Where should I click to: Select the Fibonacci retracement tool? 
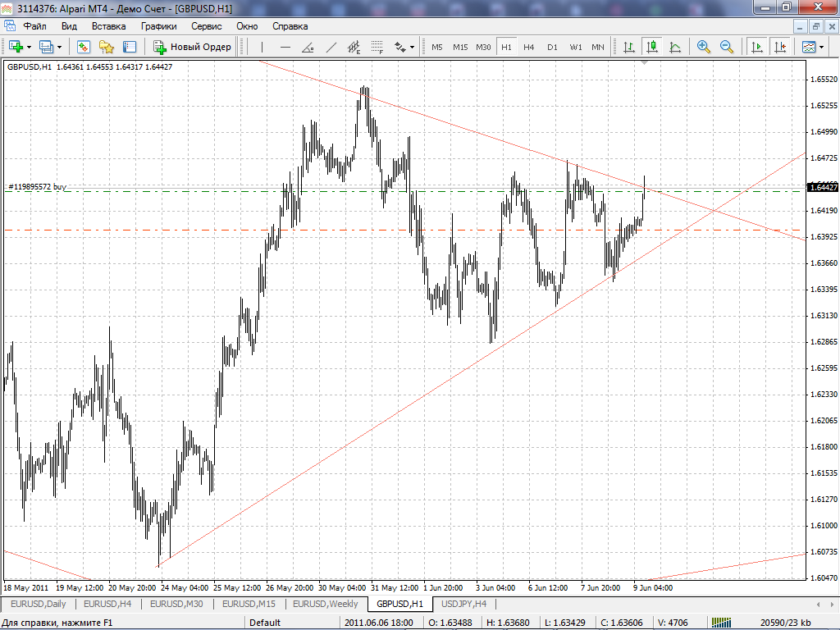(x=377, y=47)
